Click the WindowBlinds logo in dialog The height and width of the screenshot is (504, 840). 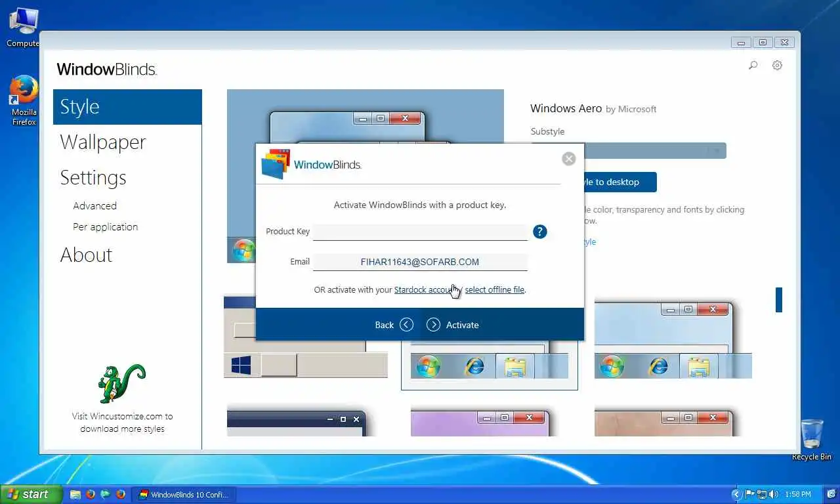tap(311, 164)
